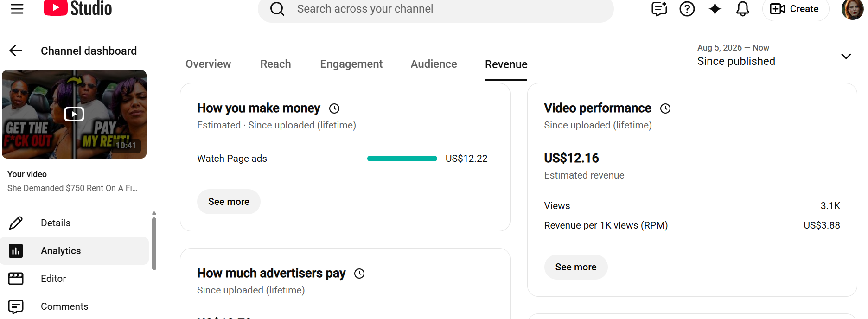Click See more under Watch Page ads

pyautogui.click(x=229, y=202)
